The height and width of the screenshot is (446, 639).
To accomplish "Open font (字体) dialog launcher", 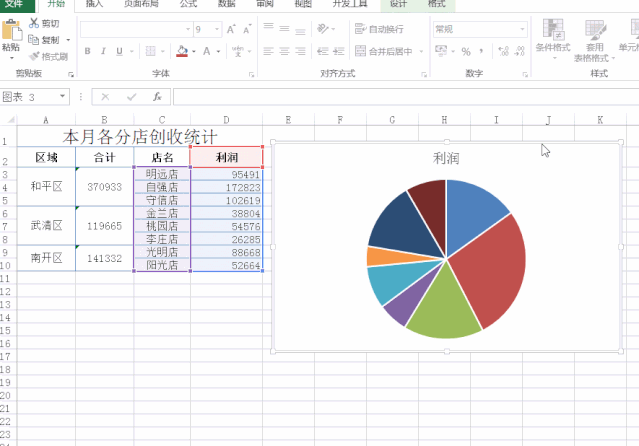I will click(x=251, y=75).
